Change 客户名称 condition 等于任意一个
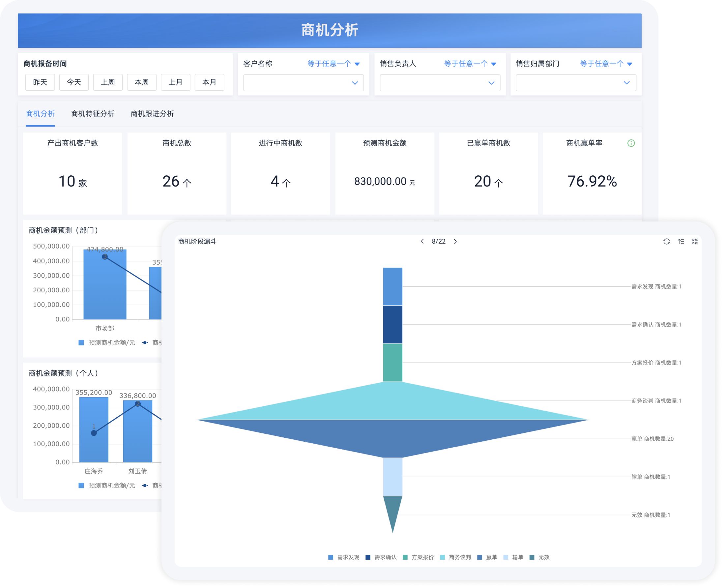Screen dimensions: 723x588 pyautogui.click(x=333, y=64)
